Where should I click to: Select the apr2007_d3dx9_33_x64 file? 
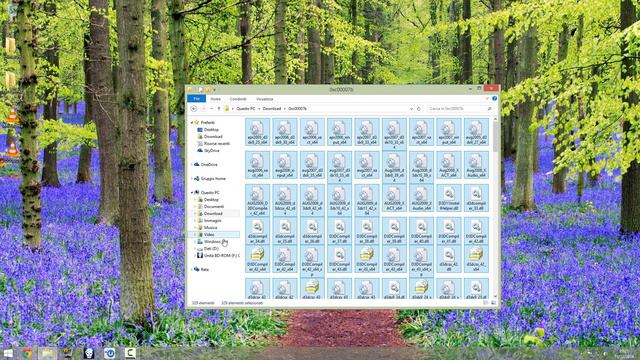(x=367, y=132)
